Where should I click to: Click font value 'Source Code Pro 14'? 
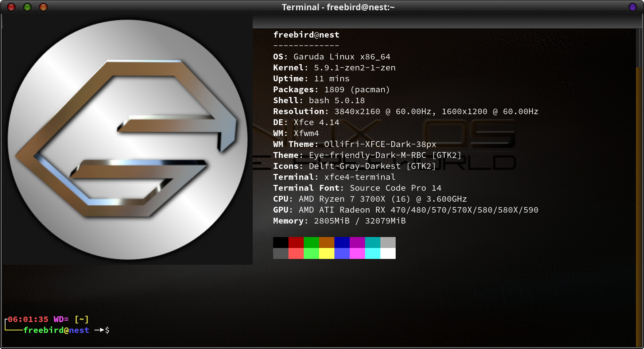pyautogui.click(x=396, y=188)
